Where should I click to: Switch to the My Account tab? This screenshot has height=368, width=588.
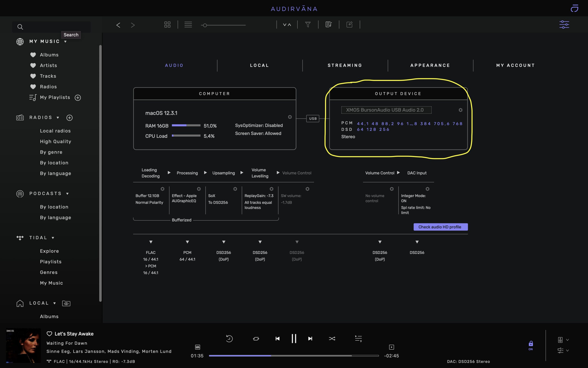point(516,66)
